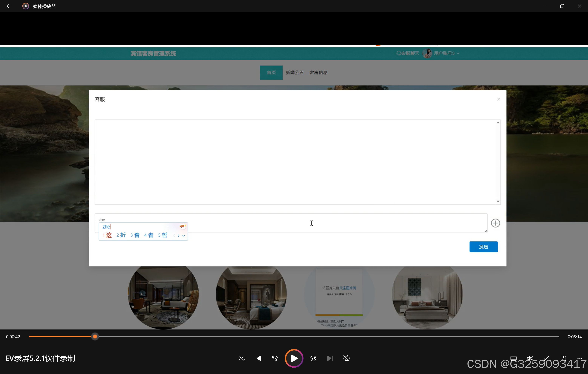The width and height of the screenshot is (588, 374).
Task: Click the plus circle attachment icon
Action: (495, 223)
